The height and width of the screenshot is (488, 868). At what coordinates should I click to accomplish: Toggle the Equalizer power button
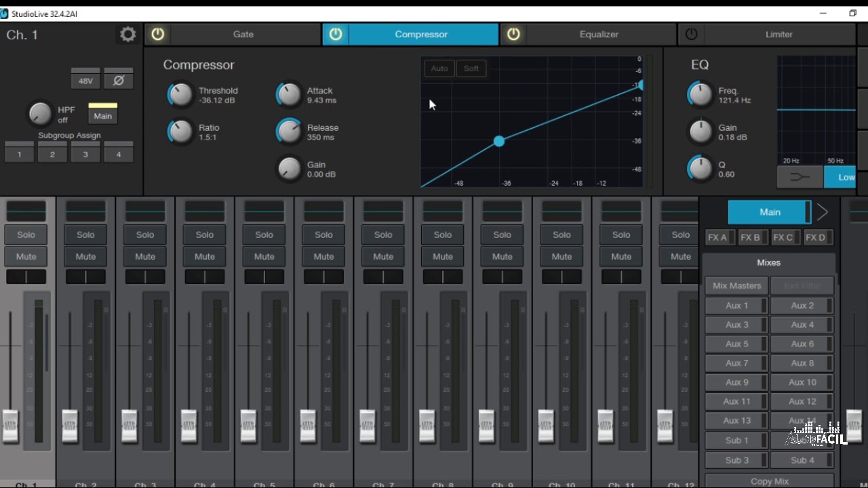(x=513, y=35)
